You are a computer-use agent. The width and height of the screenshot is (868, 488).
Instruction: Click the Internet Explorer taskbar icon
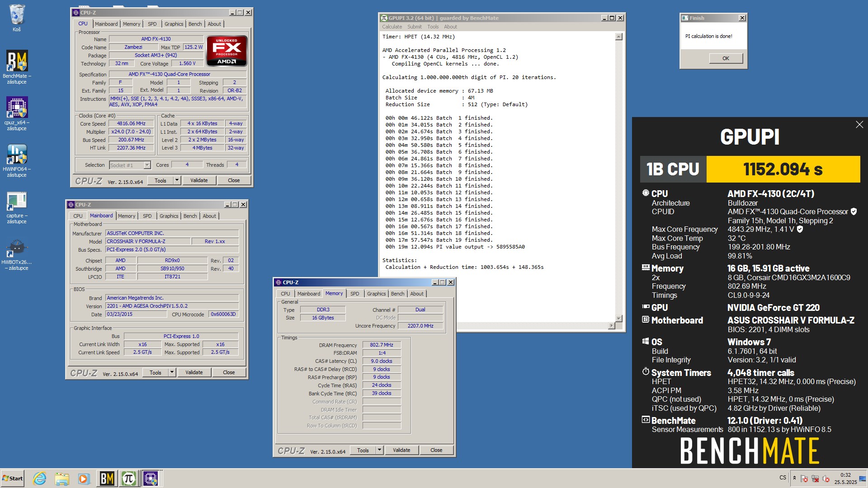pos(40,479)
